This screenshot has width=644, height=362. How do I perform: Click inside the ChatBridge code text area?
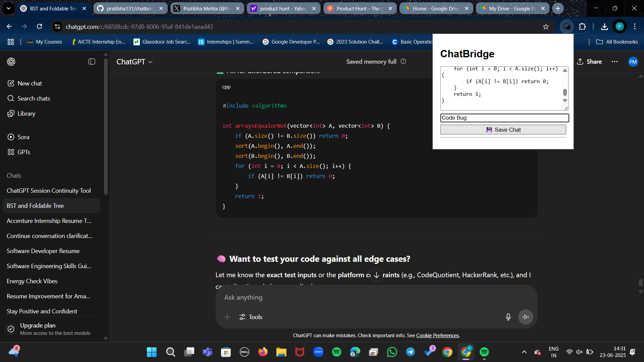(x=501, y=88)
